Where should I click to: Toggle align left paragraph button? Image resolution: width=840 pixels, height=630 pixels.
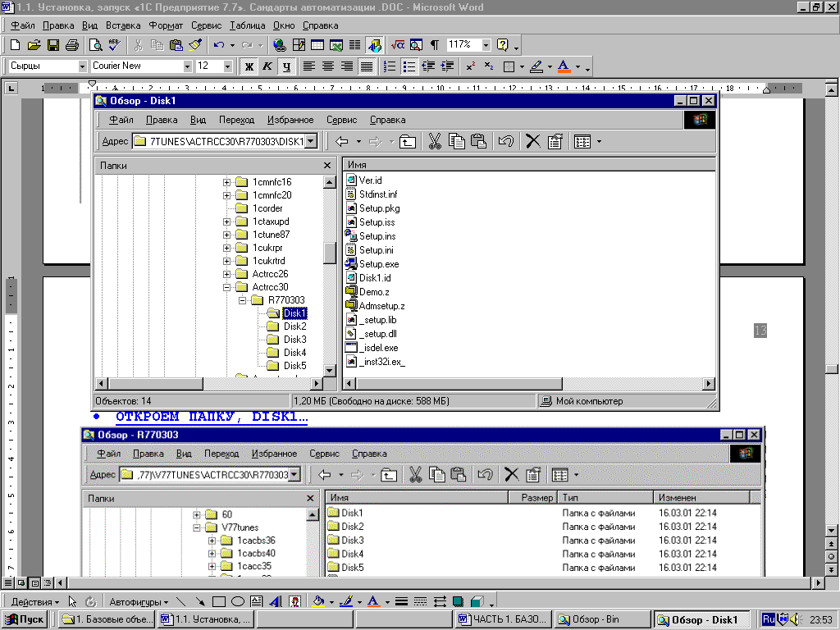pos(309,66)
